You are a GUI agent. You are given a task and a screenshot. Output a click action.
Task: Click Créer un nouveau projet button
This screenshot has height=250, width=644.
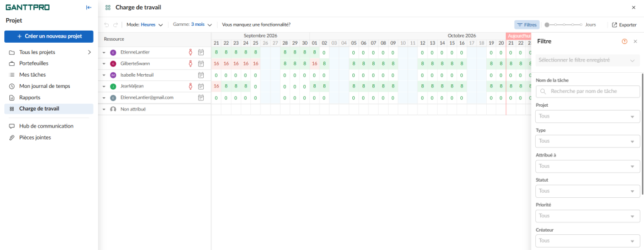click(x=49, y=36)
